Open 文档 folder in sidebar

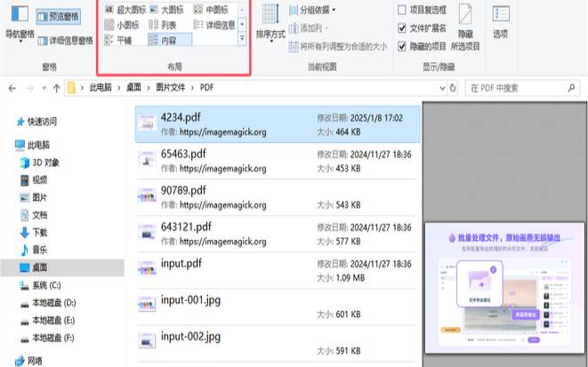[34, 215]
